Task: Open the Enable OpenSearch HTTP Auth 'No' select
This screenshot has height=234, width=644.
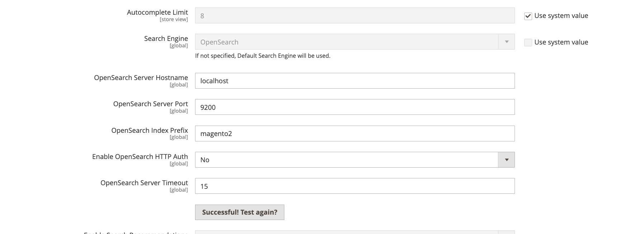Action: point(346,160)
